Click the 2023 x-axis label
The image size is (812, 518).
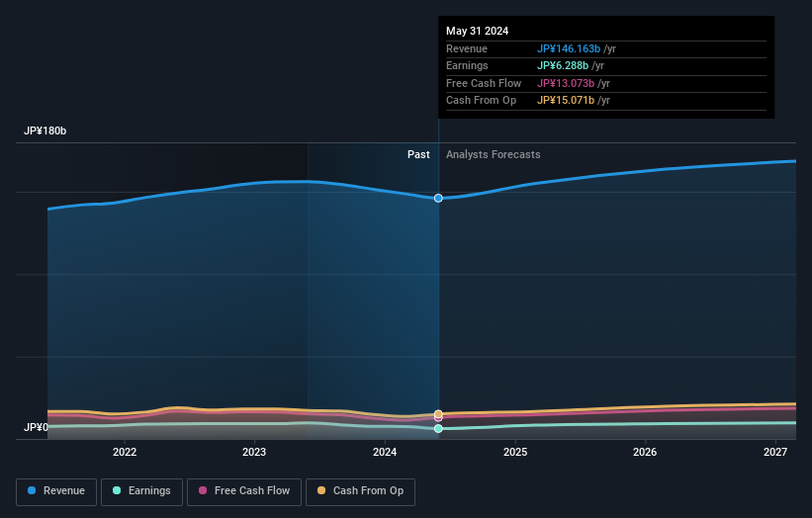pyautogui.click(x=254, y=452)
